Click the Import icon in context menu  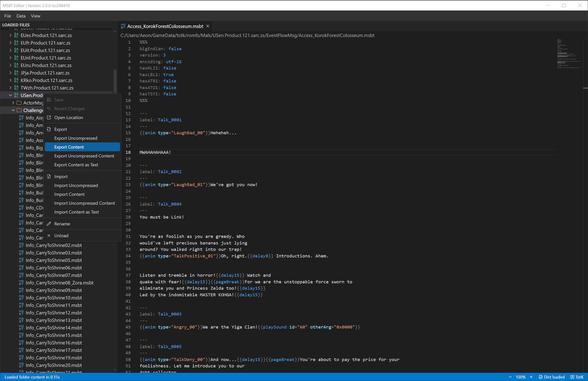[49, 176]
